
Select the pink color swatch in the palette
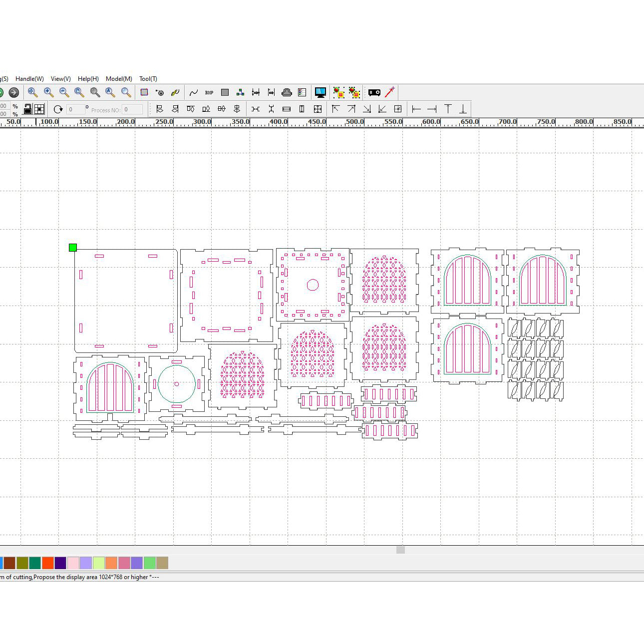tap(73, 563)
